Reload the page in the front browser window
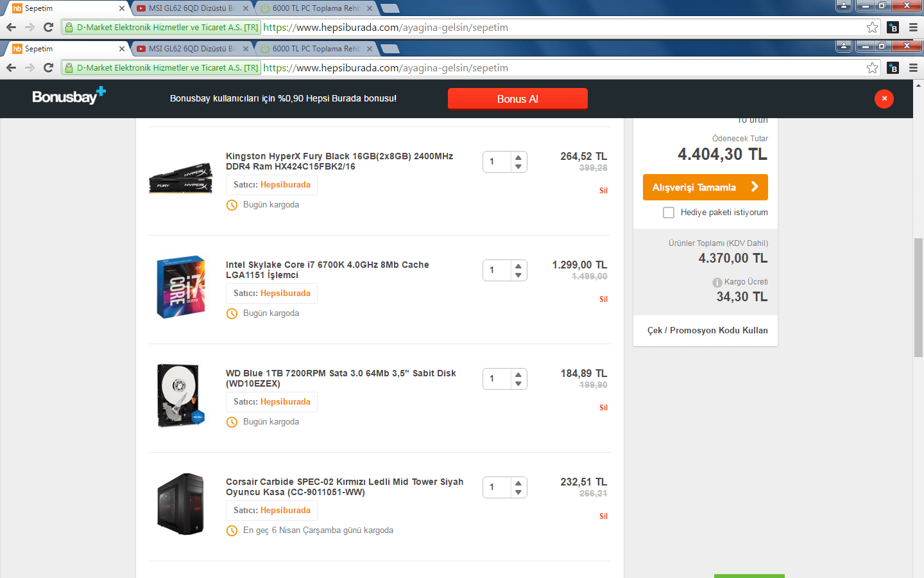This screenshot has width=924, height=578. 48,67
